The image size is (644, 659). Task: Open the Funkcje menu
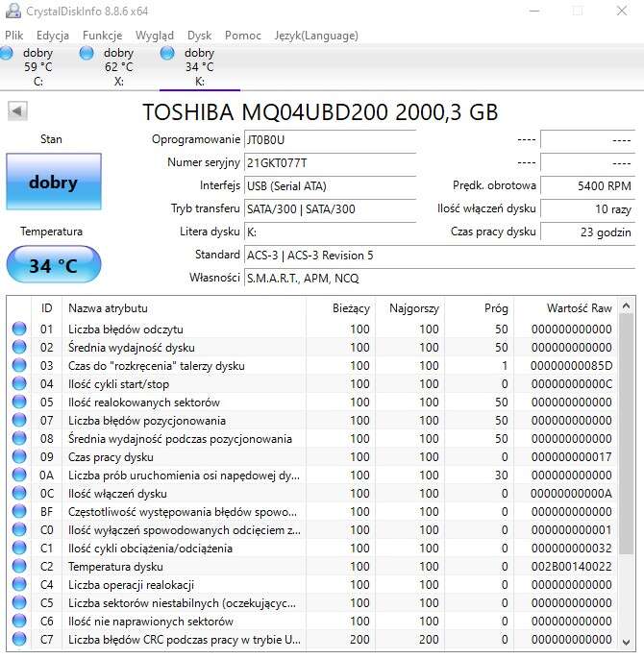click(102, 36)
